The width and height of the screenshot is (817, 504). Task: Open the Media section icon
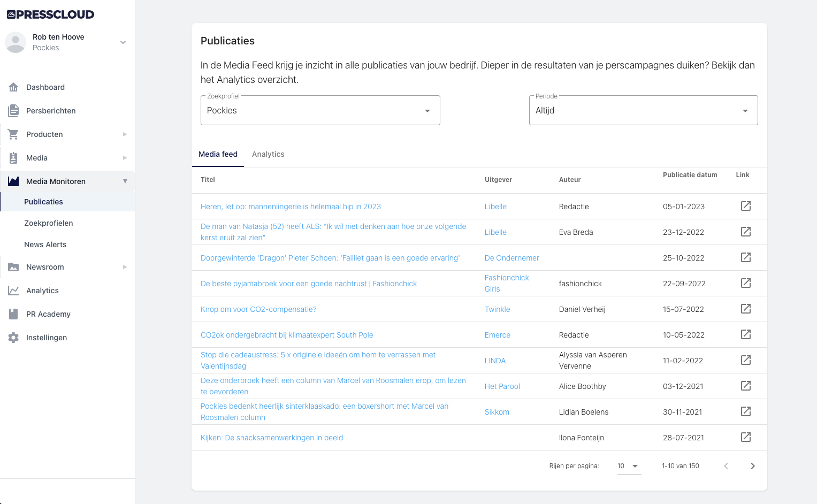[x=13, y=158]
